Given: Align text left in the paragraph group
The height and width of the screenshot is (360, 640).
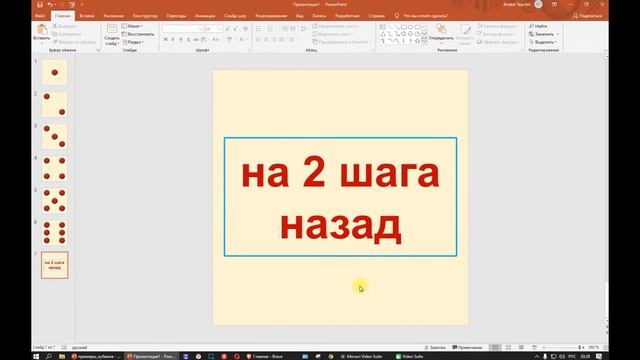Looking at the screenshot, I should click(258, 40).
